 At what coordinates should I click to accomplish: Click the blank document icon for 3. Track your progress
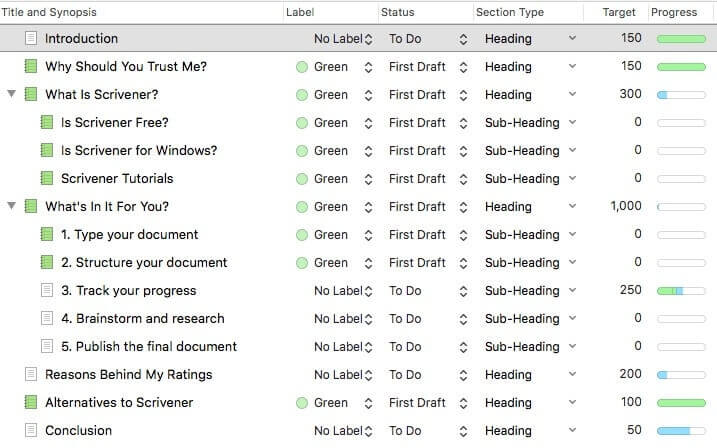tap(47, 290)
